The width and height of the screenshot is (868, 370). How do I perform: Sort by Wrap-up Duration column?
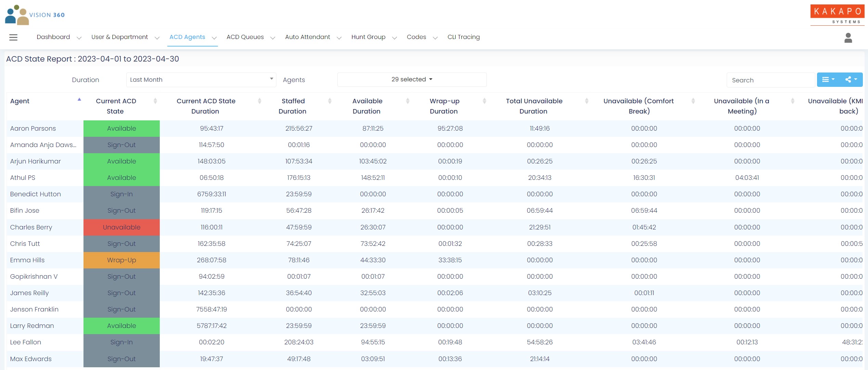click(484, 101)
